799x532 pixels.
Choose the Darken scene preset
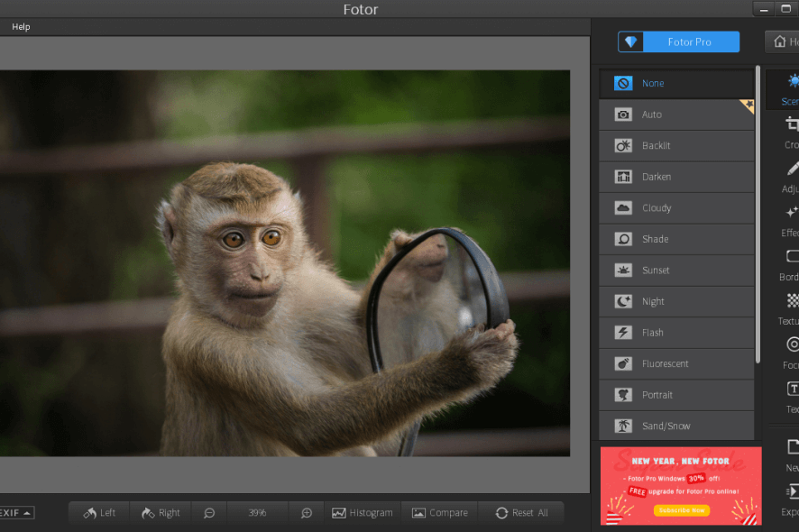676,177
